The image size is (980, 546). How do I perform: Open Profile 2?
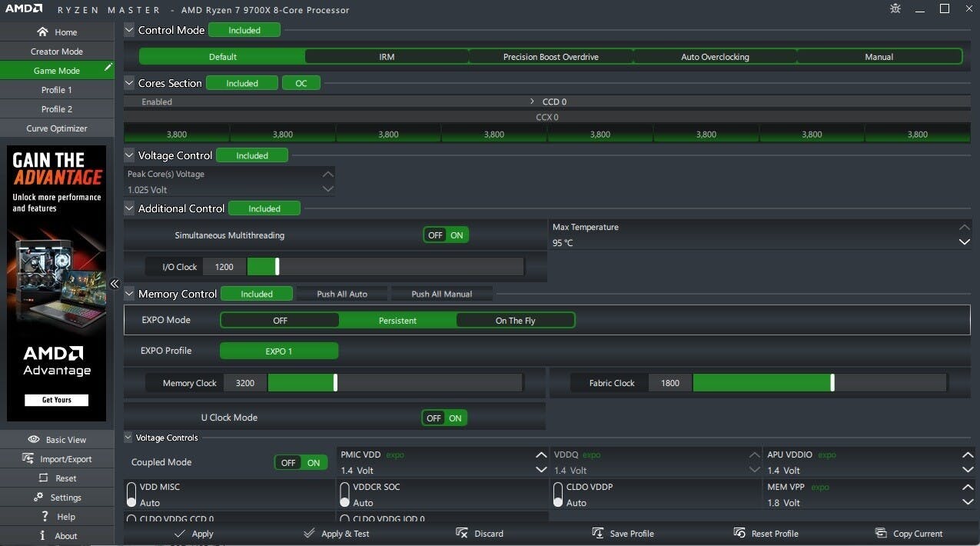(x=57, y=109)
